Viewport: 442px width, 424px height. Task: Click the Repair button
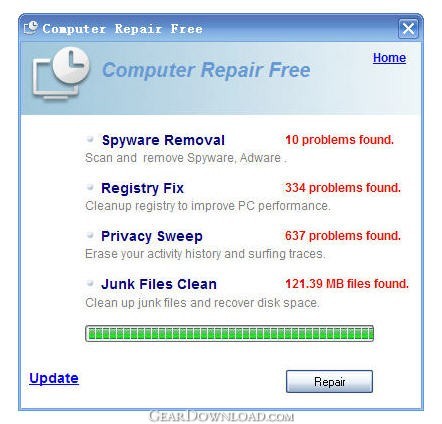tap(329, 381)
